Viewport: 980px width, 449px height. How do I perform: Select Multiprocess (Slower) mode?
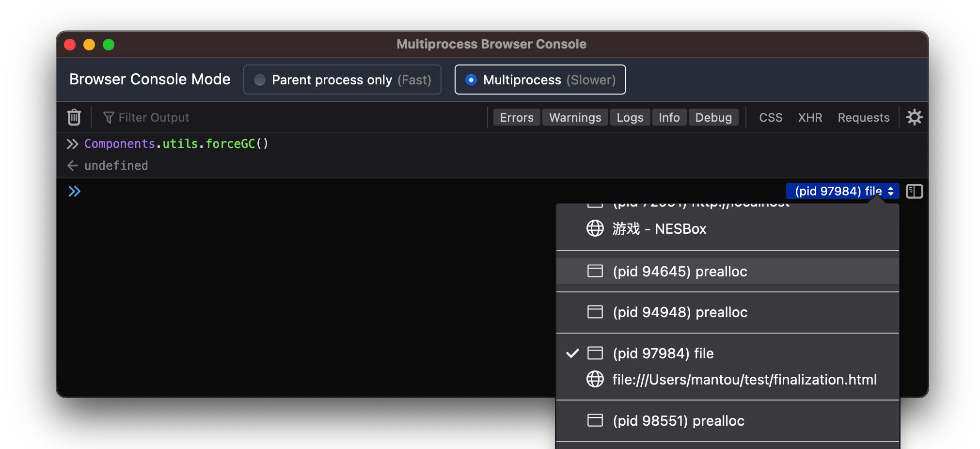tap(540, 80)
